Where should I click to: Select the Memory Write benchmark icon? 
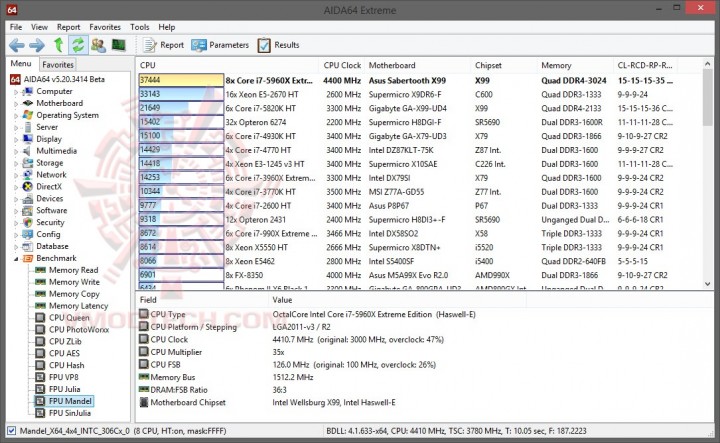coord(40,282)
